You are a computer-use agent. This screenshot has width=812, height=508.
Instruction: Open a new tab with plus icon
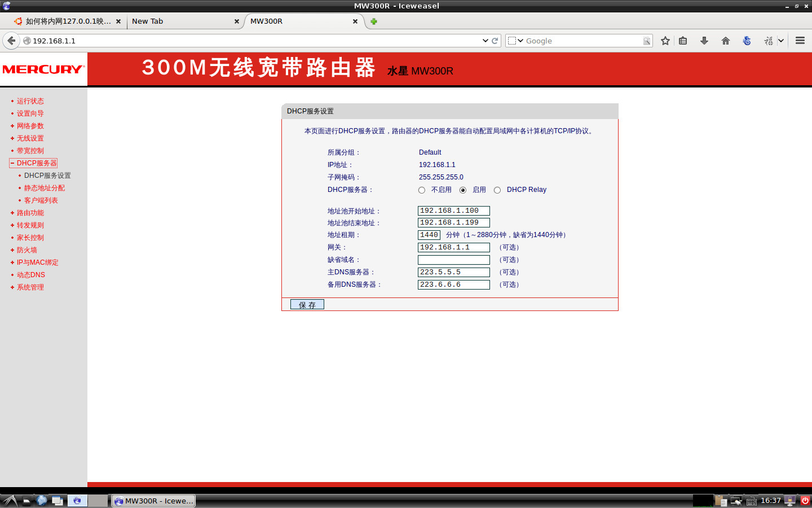click(373, 21)
